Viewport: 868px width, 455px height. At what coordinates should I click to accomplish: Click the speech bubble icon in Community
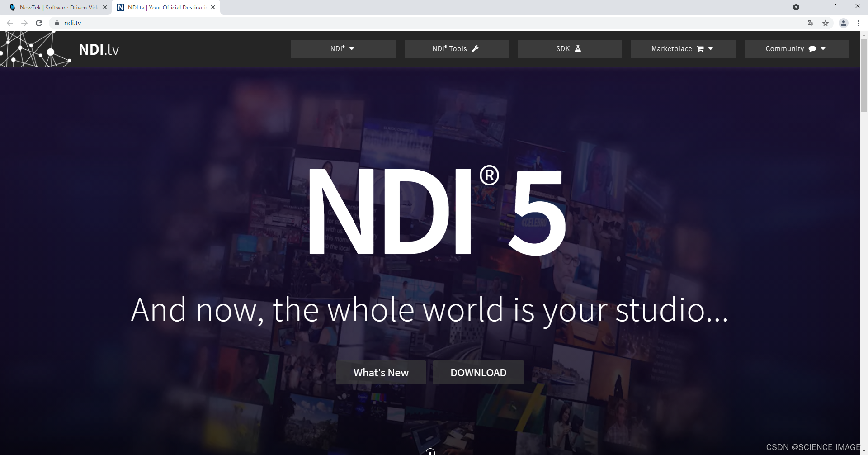coord(812,49)
